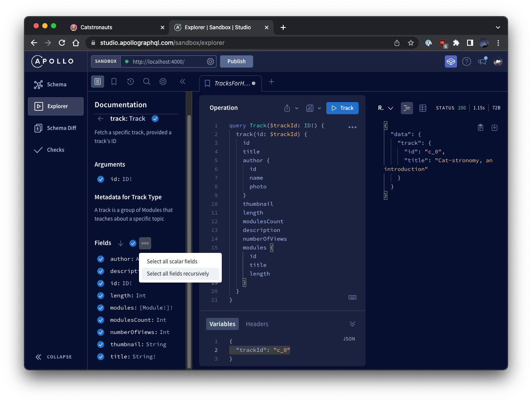532x402 pixels.
Task: Expand the save options dropdown arrow
Action: click(x=319, y=108)
